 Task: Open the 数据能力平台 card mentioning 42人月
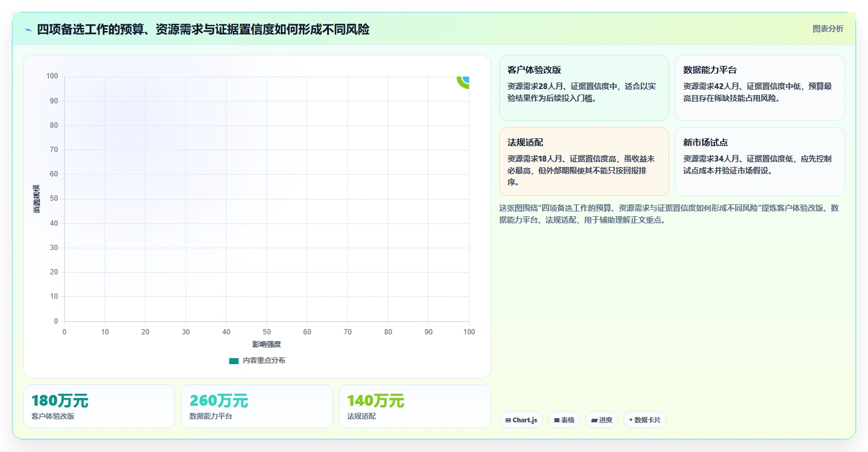pos(760,88)
